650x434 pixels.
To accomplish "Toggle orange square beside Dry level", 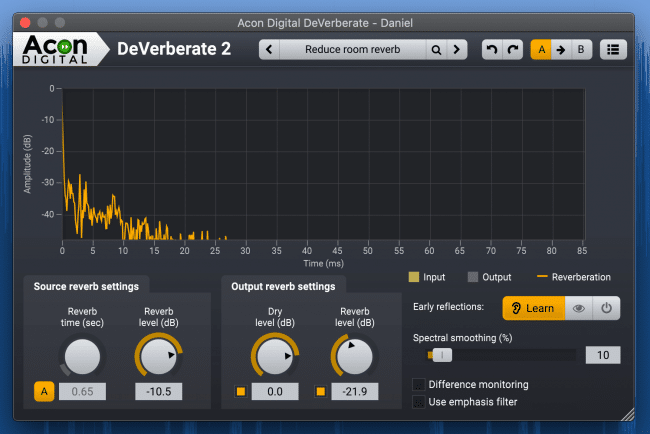I will [240, 391].
